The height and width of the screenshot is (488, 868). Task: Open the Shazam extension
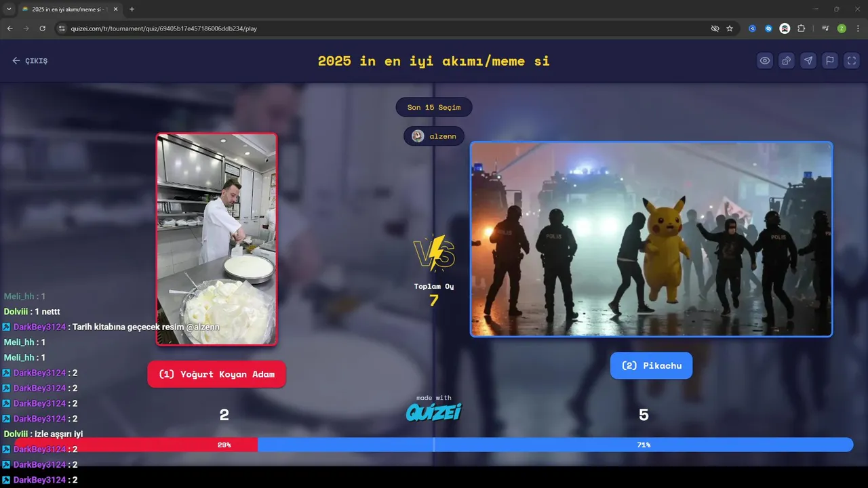click(768, 28)
